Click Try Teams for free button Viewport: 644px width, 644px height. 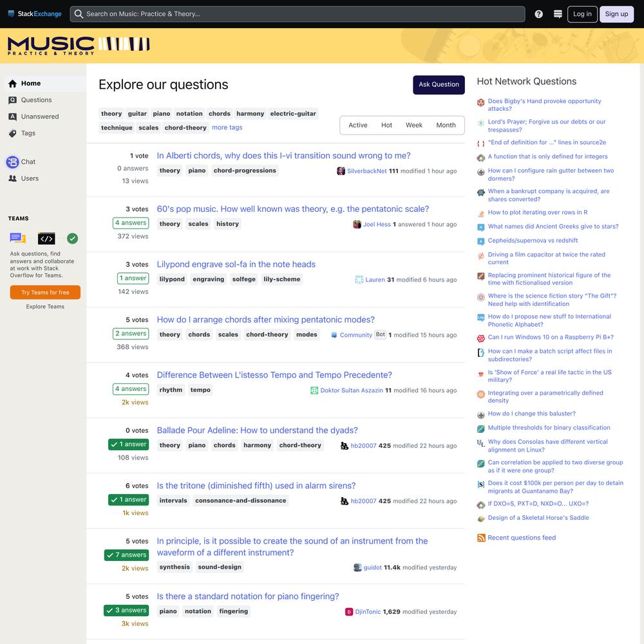(45, 292)
